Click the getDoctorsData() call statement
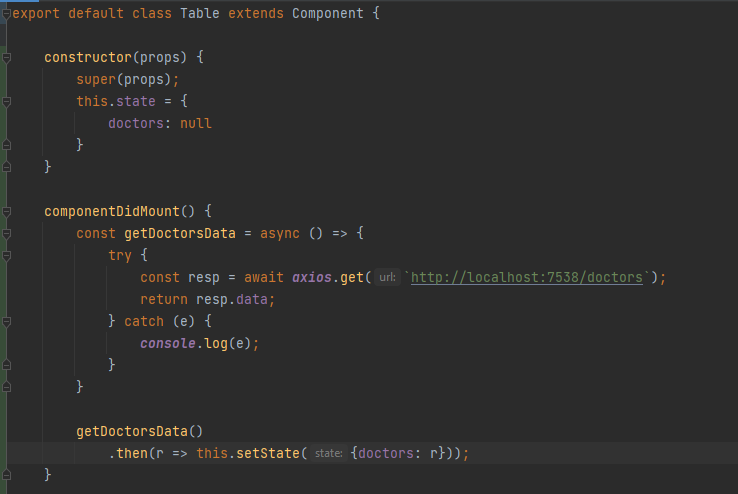738x494 pixels. 139,431
